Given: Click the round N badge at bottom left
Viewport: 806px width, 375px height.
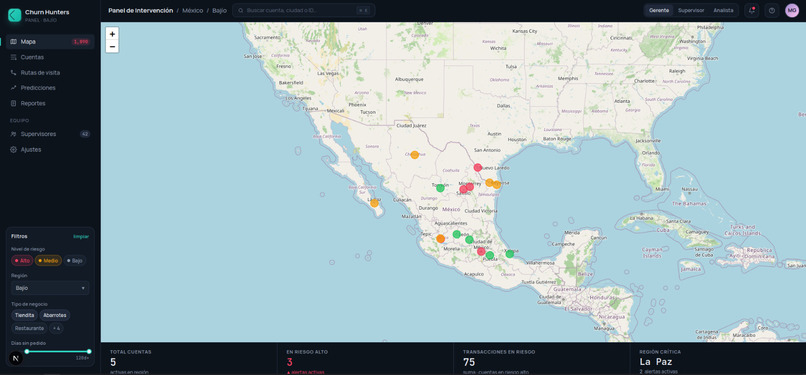Looking at the screenshot, I should [x=15, y=358].
